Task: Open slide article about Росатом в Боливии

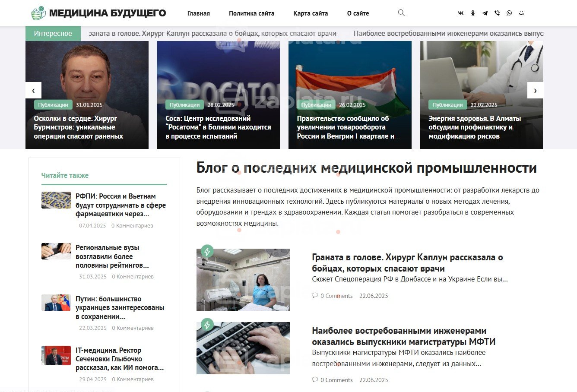Action: pyautogui.click(x=218, y=127)
